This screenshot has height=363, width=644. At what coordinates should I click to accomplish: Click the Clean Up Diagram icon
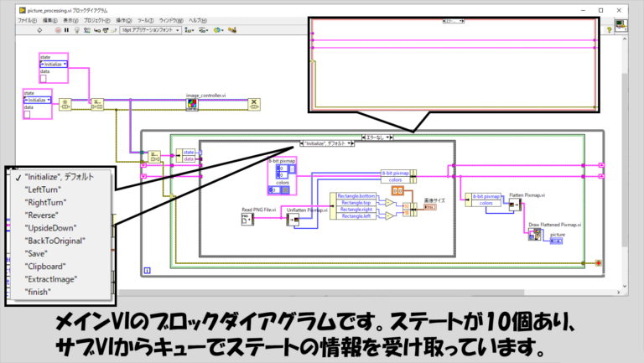coord(232,30)
